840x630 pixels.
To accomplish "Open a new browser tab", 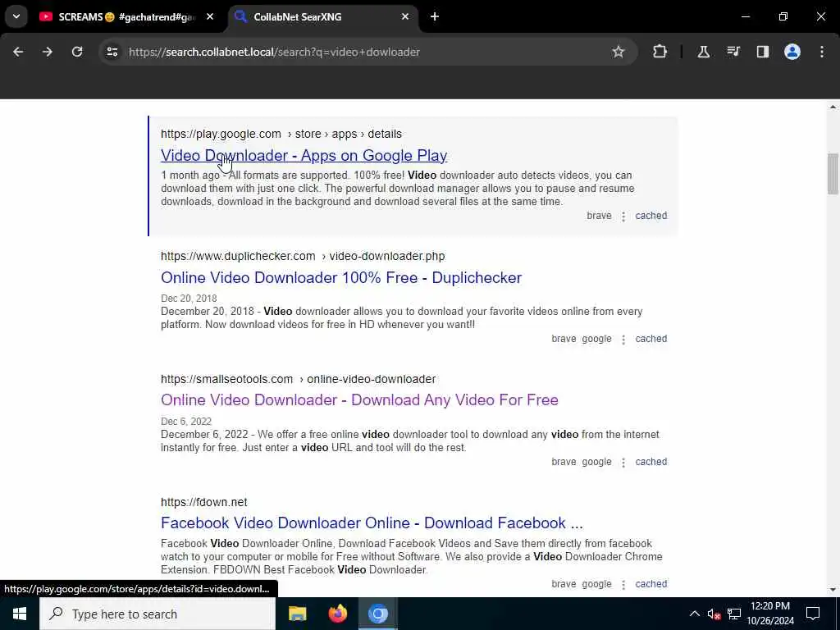I will click(435, 17).
